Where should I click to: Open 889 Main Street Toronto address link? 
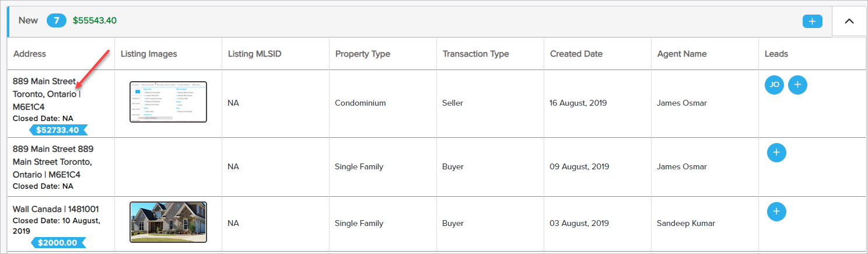[x=44, y=93]
